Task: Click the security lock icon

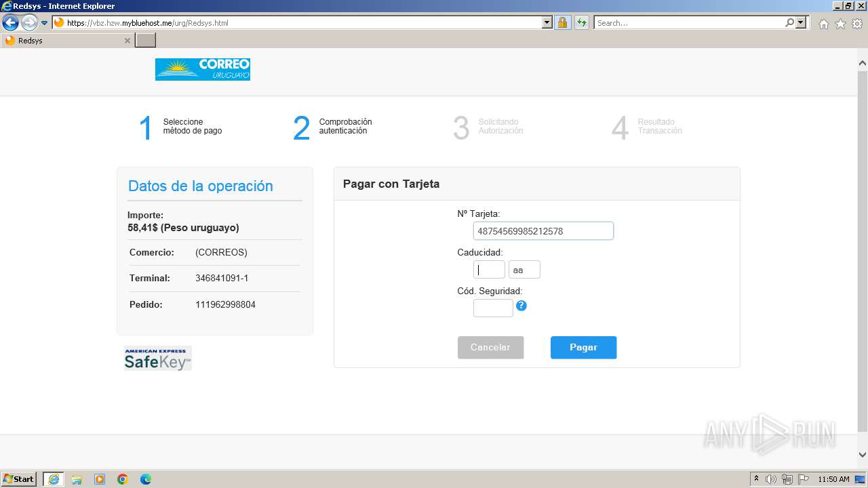Action: pos(562,22)
